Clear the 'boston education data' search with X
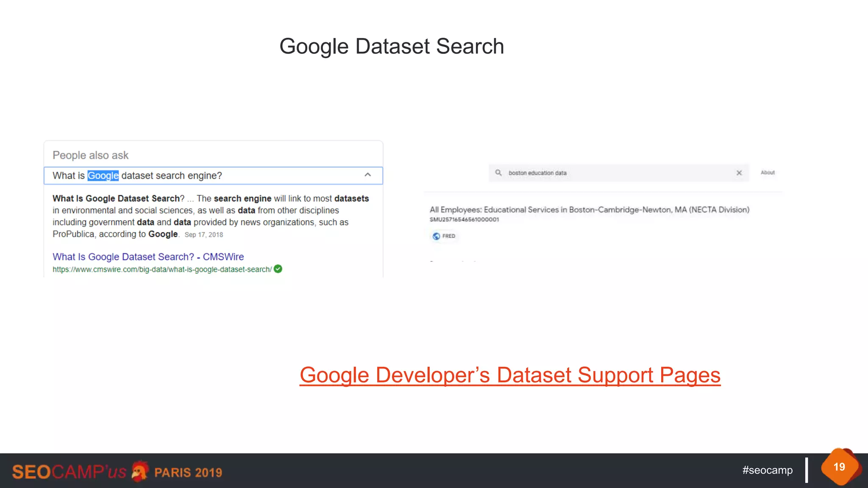The height and width of the screenshot is (488, 868). pyautogui.click(x=739, y=173)
